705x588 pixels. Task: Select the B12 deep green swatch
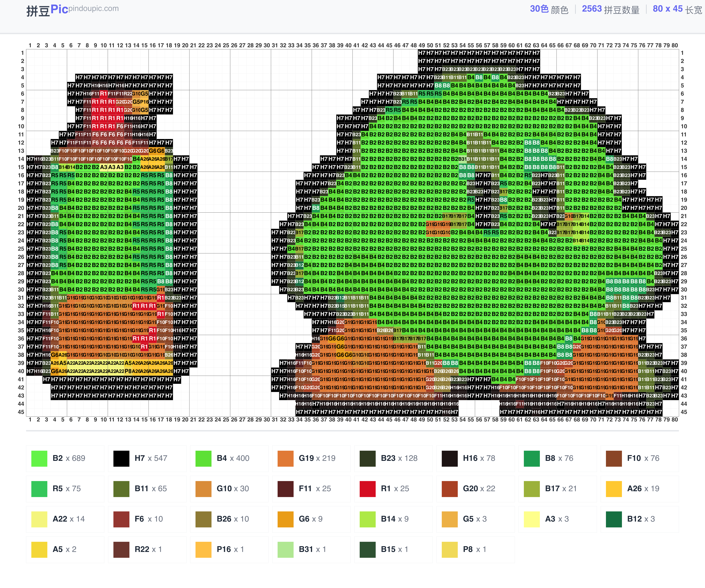tap(614, 519)
